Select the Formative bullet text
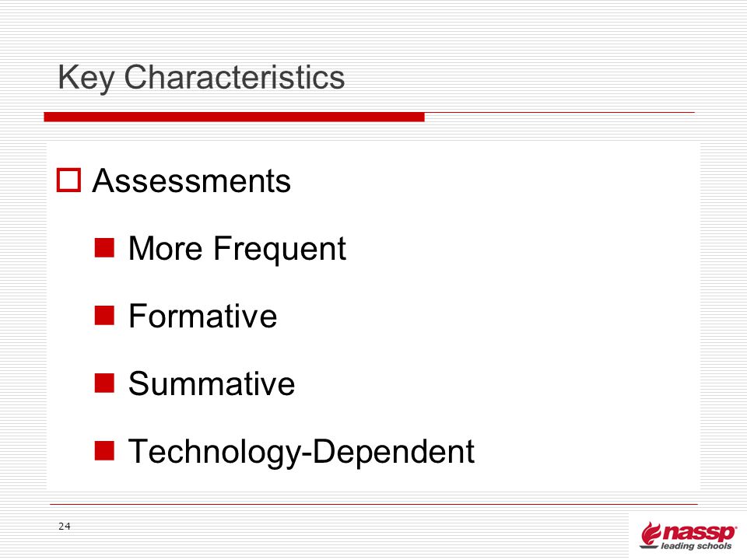 [x=203, y=316]
